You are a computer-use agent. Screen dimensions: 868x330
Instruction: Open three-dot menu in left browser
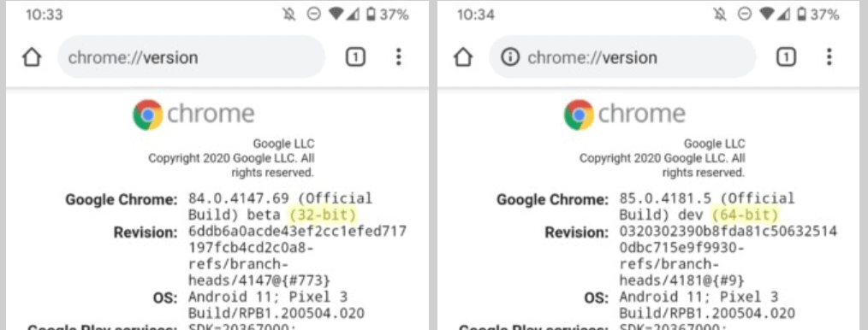[x=398, y=57]
